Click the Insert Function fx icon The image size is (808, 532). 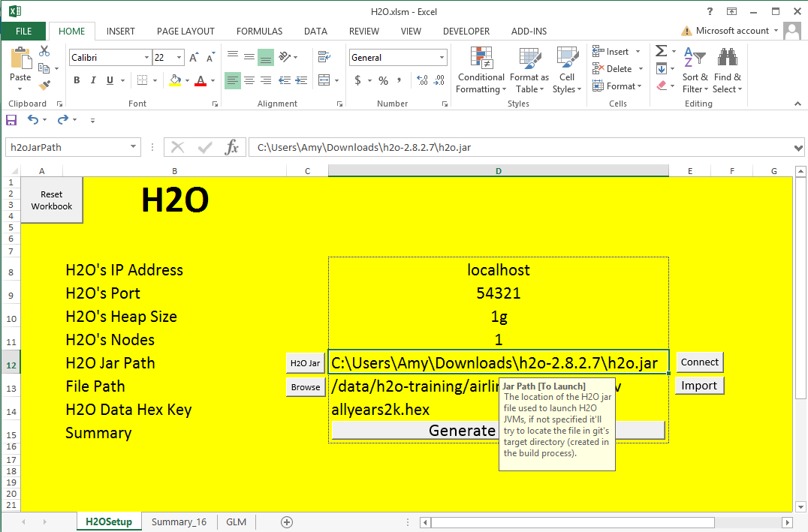pyautogui.click(x=232, y=148)
